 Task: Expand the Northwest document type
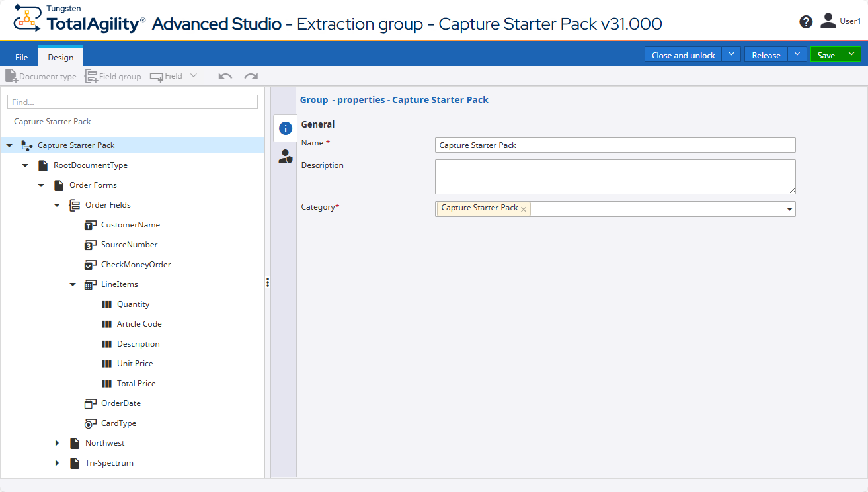click(57, 443)
